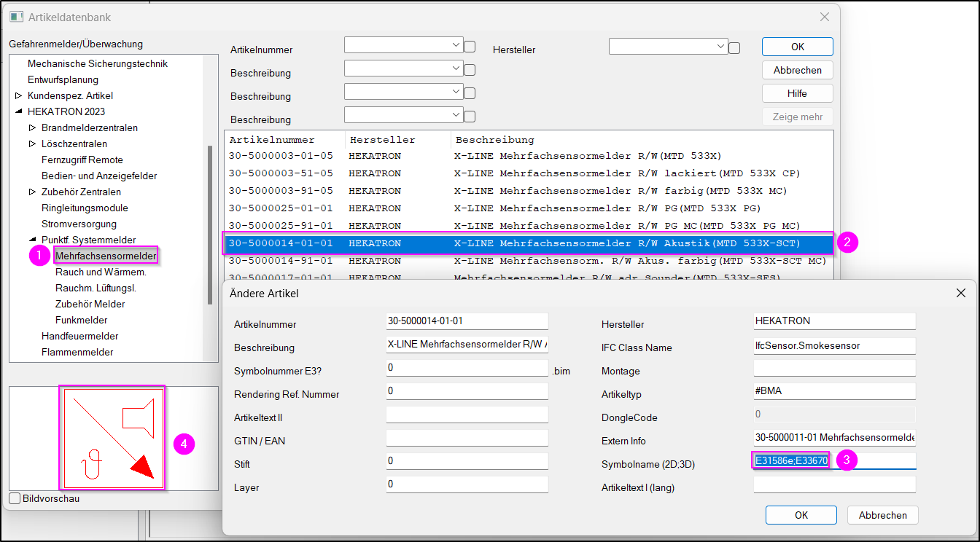Click the Symbolname (2D;3D) input field

(x=834, y=461)
